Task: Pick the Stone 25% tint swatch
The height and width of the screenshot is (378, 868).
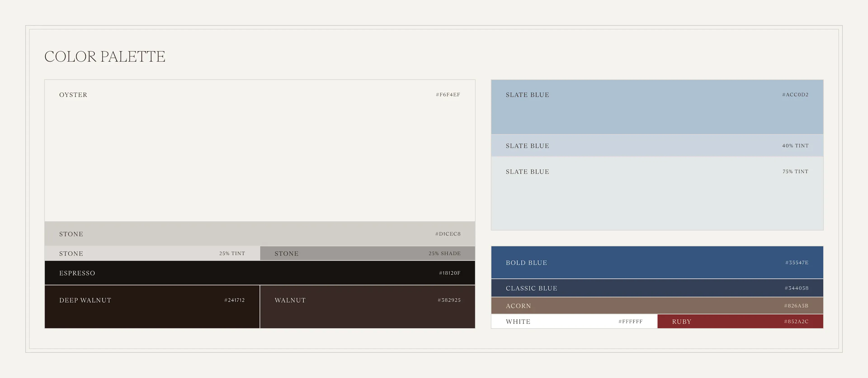Action: pos(152,253)
